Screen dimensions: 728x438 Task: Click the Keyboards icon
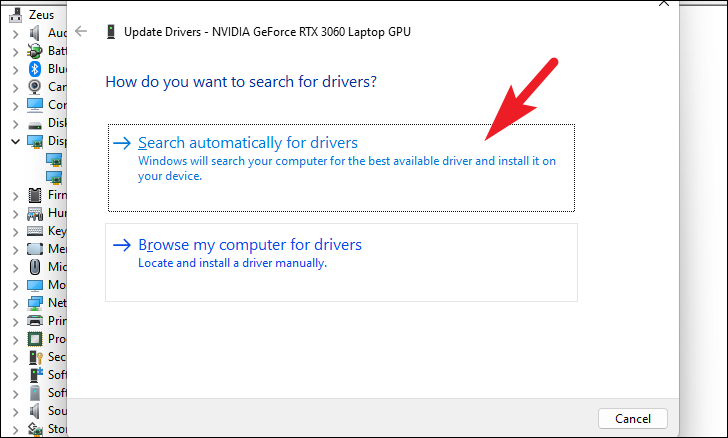pyautogui.click(x=35, y=231)
